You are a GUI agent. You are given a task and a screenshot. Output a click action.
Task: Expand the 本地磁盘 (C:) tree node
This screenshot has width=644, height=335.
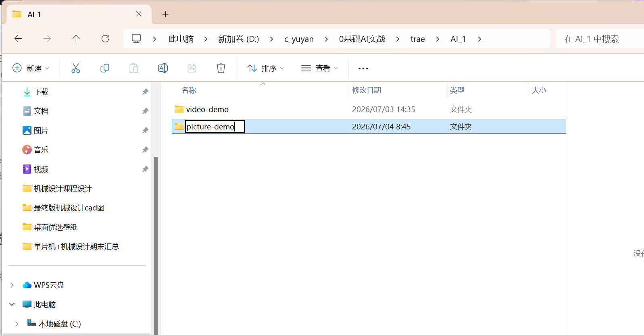coord(17,324)
